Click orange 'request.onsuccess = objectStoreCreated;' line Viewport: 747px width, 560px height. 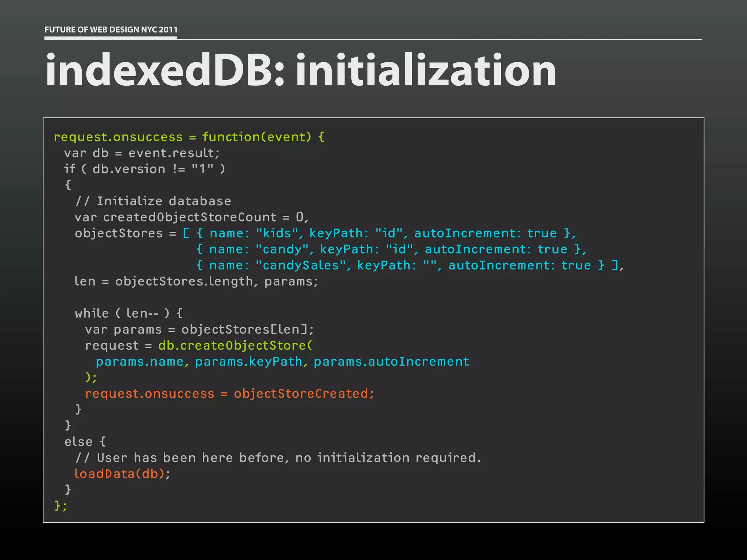click(230, 394)
